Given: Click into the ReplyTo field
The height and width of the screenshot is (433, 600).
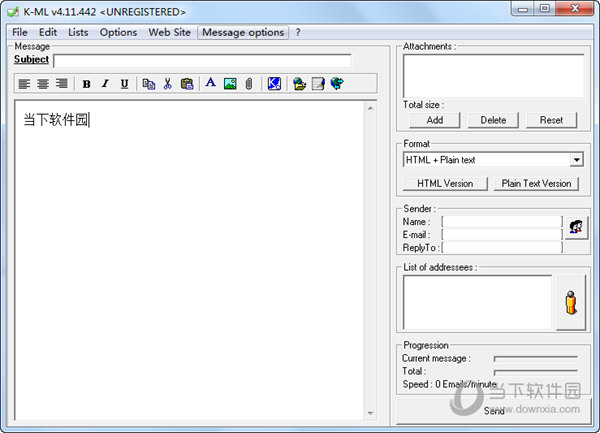Looking at the screenshot, I should 502,247.
